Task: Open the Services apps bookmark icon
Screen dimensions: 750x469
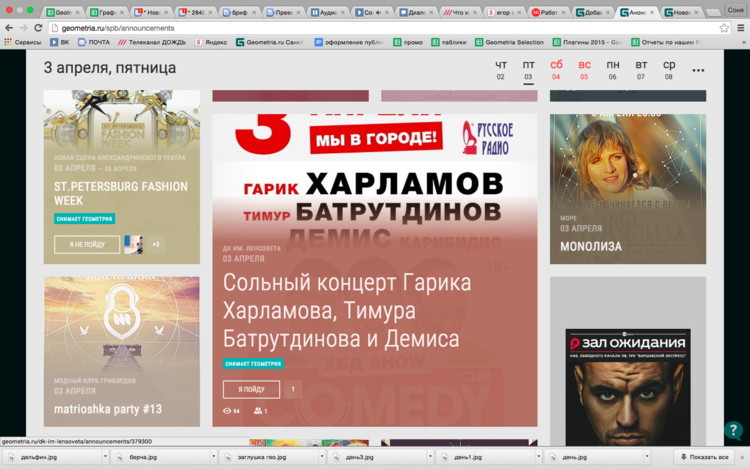Action: [x=8, y=43]
